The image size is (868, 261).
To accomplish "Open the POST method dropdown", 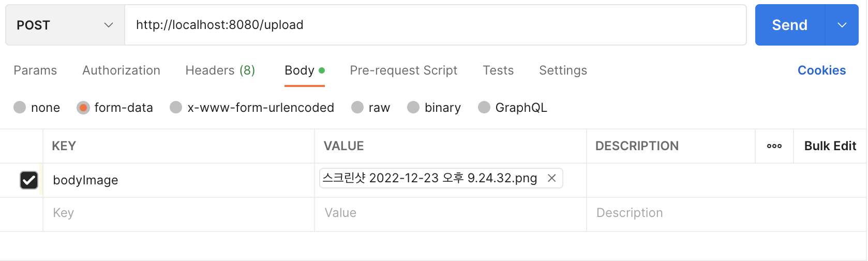I will point(65,25).
